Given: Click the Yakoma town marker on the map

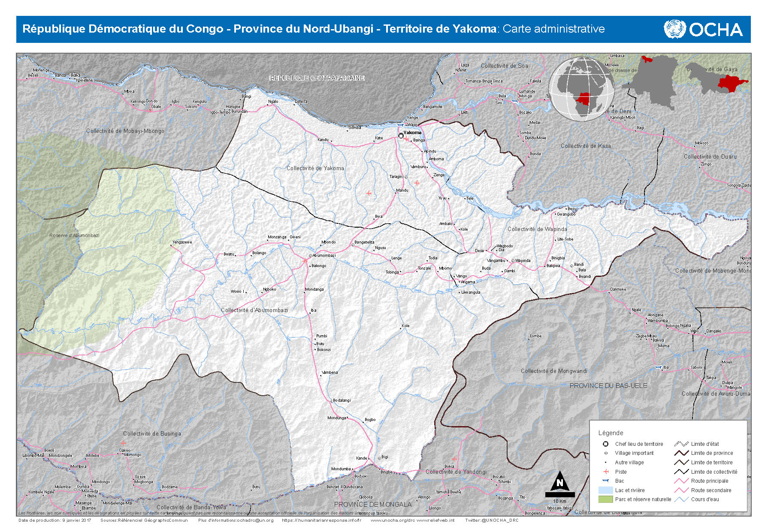Looking at the screenshot, I should [401, 136].
